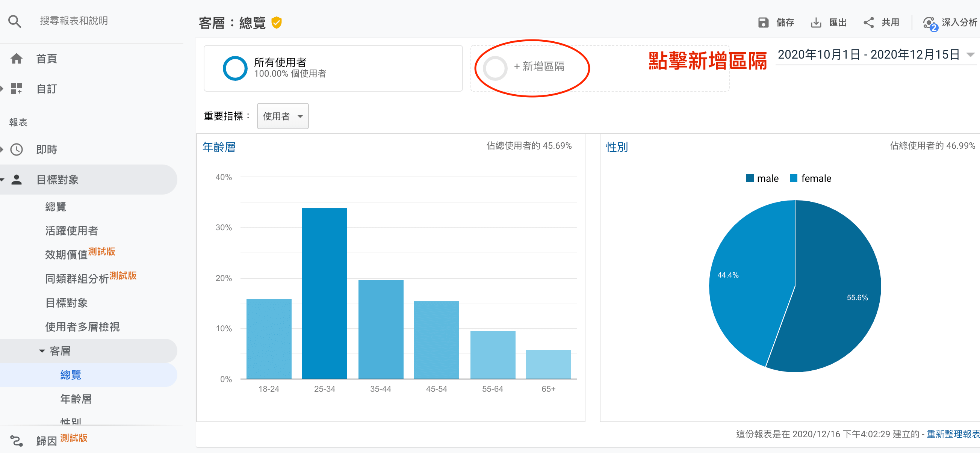Viewport: 980px width, 453px height.
Task: Open 活躍使用者 report
Action: click(71, 231)
